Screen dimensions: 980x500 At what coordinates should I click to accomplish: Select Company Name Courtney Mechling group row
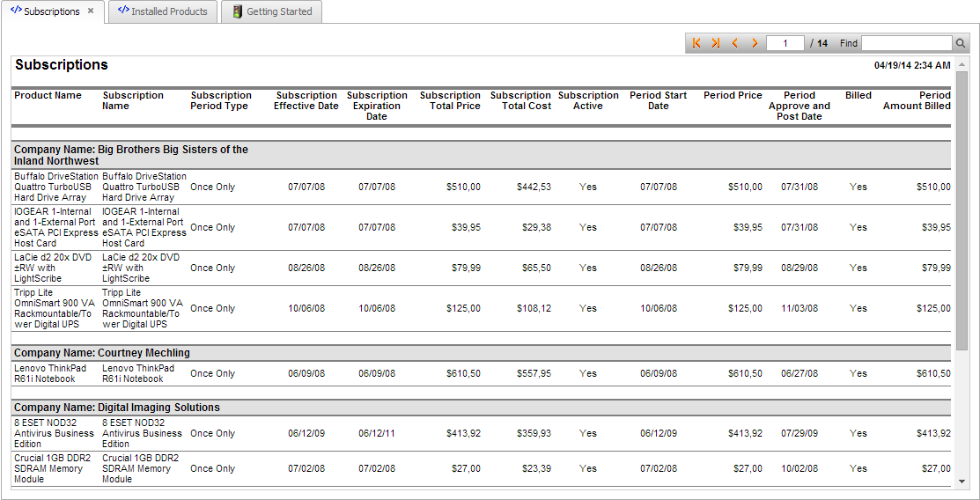tap(102, 353)
